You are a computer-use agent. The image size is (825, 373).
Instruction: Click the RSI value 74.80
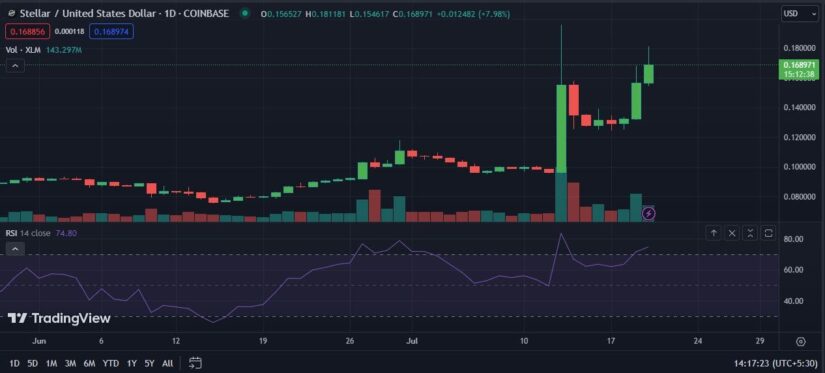(66, 233)
